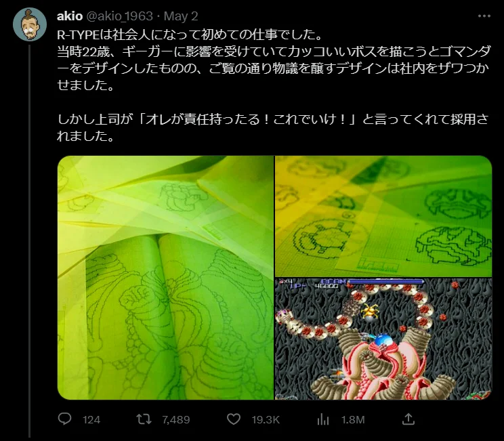Open the akio display name link
Screen dimensions: 504x441
click(70, 16)
